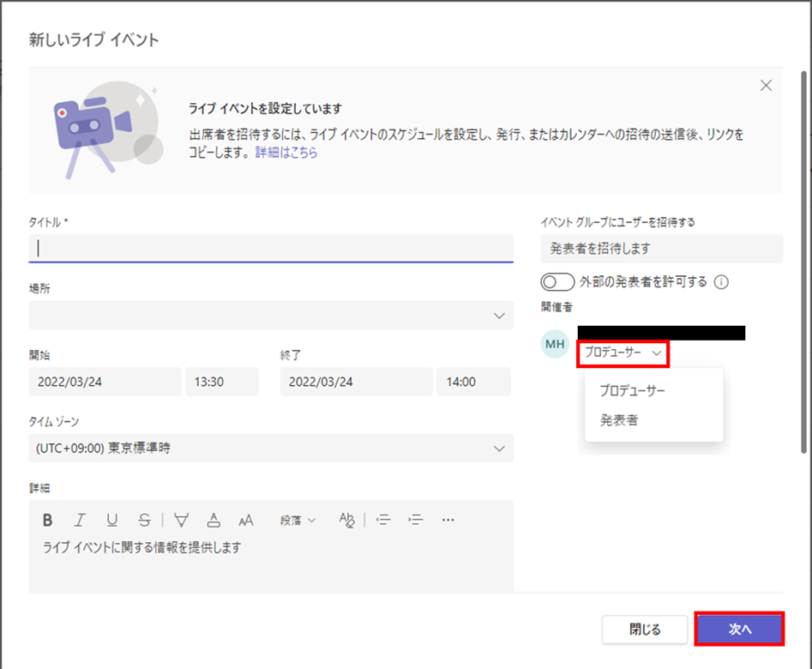Choose 発表者 from the role menu
The image size is (812, 669).
(619, 420)
